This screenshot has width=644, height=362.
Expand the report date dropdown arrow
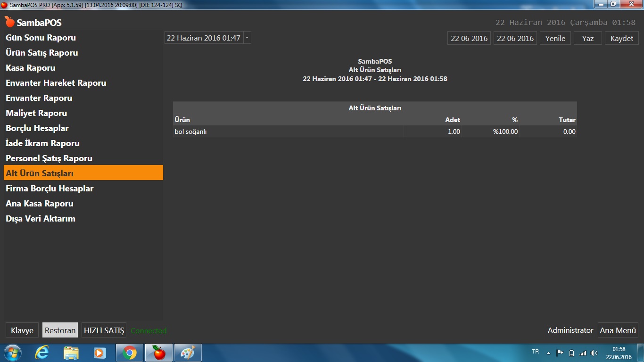click(x=248, y=38)
